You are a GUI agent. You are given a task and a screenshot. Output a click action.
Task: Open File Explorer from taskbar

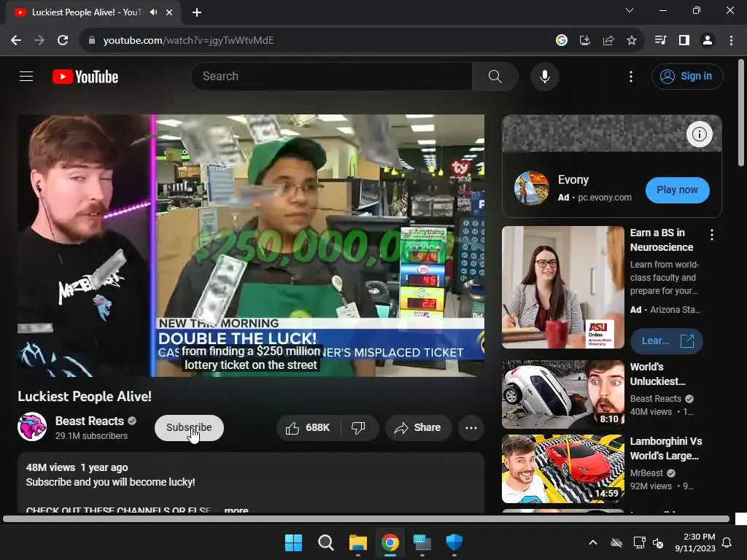pos(357,542)
